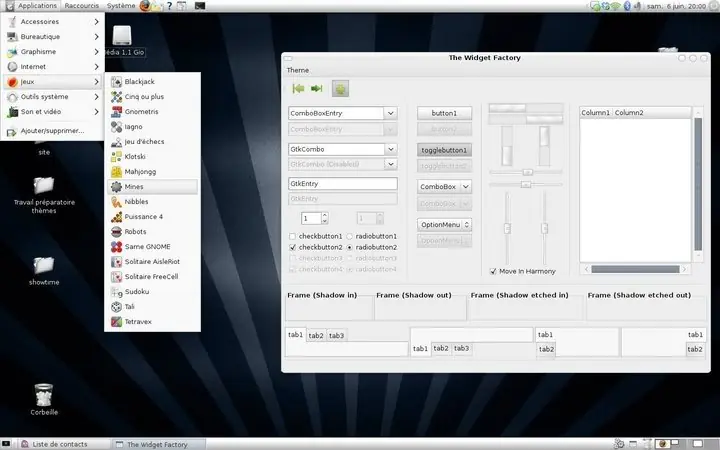Uncheck Move In Harmony checkbox

493,271
